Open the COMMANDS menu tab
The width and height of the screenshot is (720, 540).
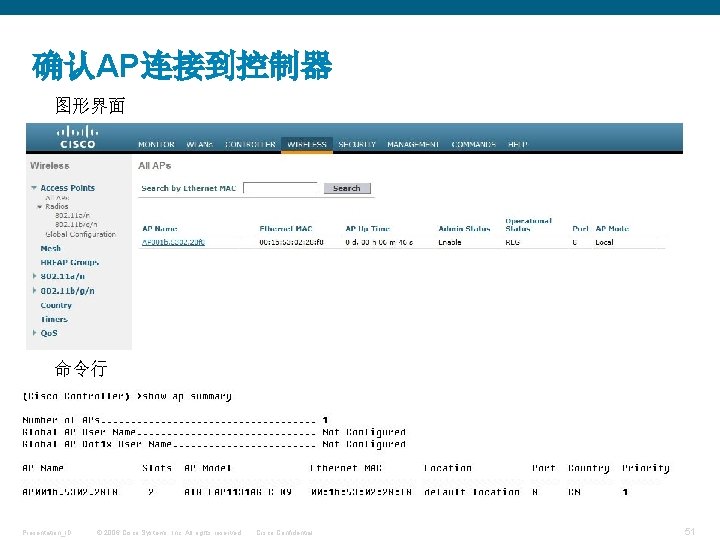click(473, 144)
